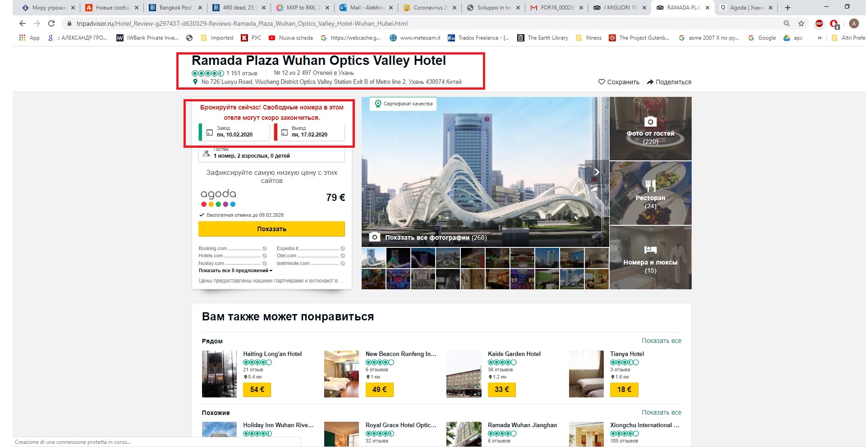The width and height of the screenshot is (868, 447).
Task: Share the hotel via Поделиться
Action: coord(669,82)
